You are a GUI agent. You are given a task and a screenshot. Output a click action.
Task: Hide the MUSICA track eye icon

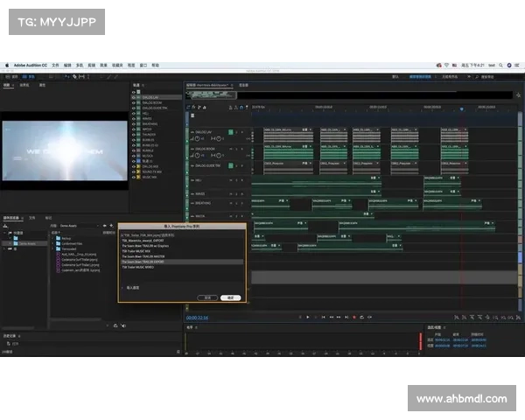click(134, 156)
